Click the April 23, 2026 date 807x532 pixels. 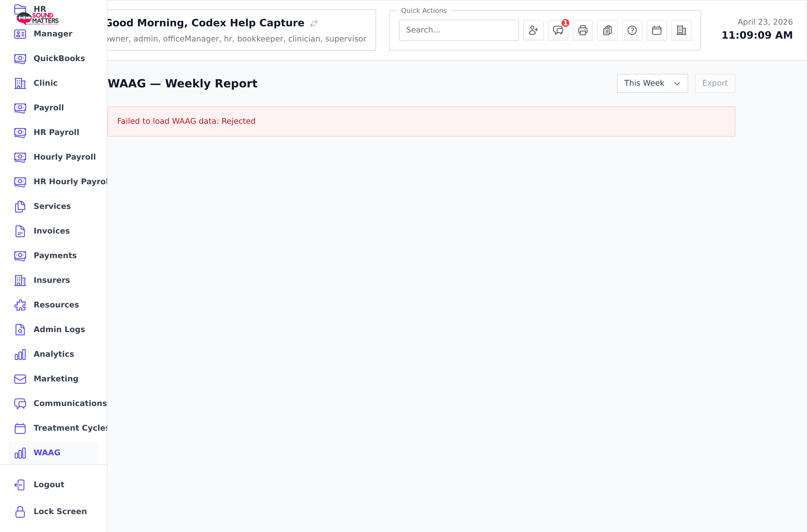point(765,22)
